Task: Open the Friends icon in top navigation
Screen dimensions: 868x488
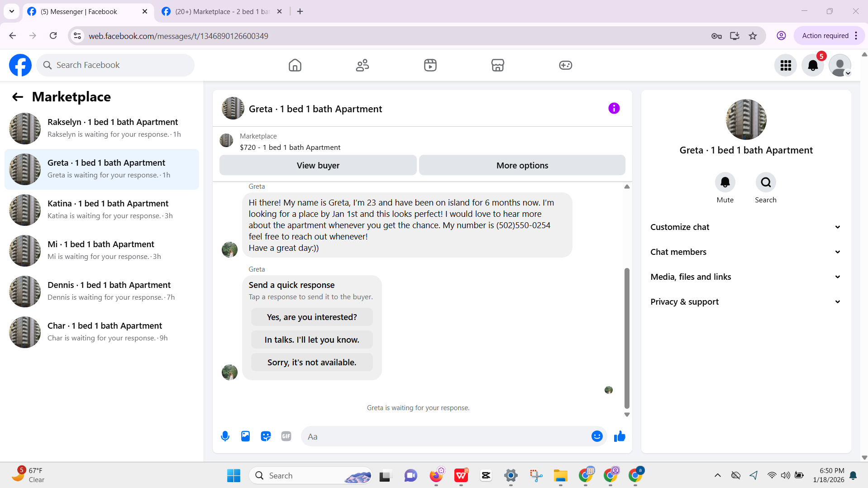Action: click(x=362, y=65)
